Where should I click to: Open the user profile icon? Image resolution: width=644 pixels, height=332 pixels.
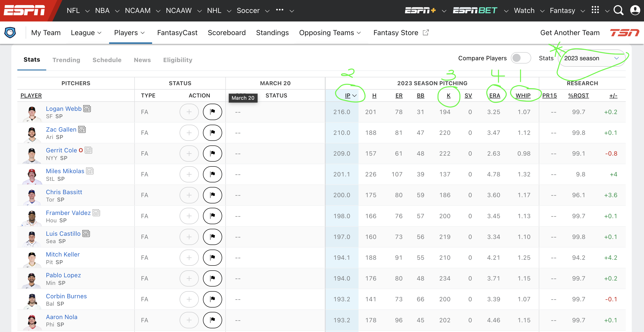635,10
